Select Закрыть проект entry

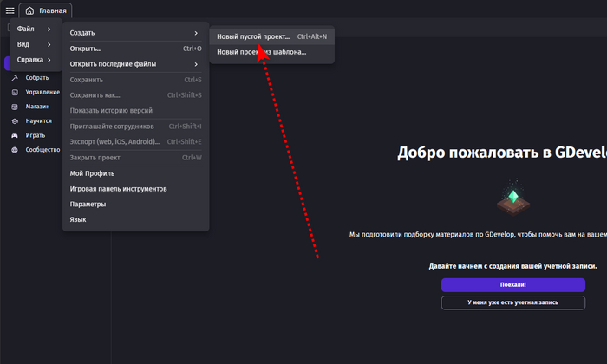tap(135, 158)
